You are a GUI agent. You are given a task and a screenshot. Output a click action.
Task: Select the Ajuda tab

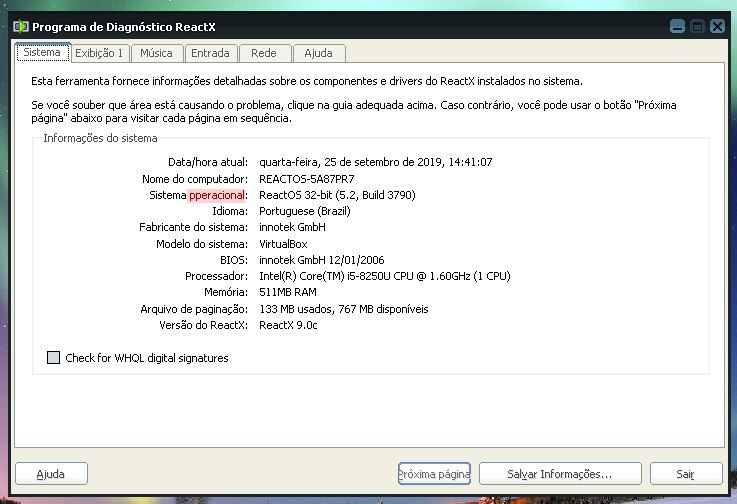pyautogui.click(x=319, y=54)
